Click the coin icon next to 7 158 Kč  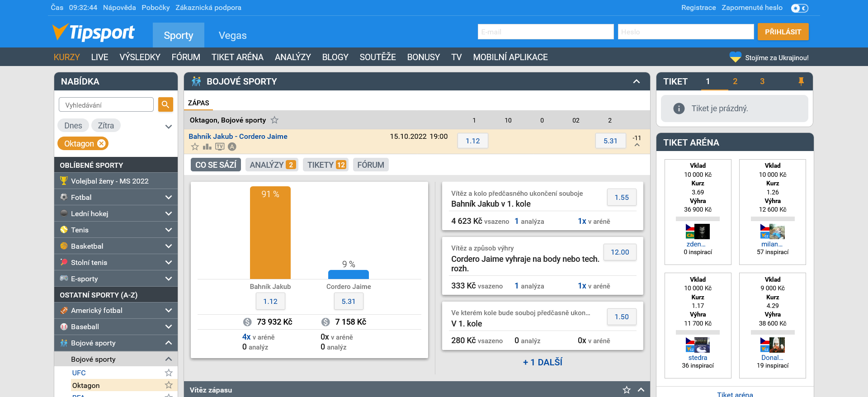(325, 322)
